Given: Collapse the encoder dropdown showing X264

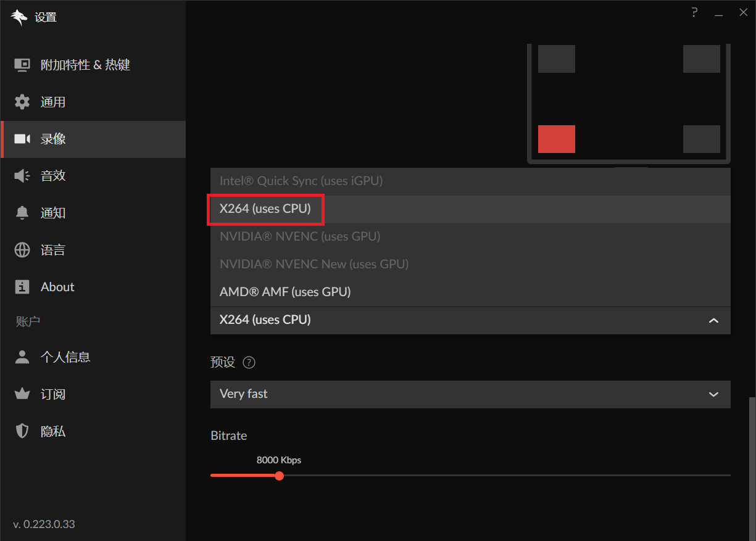Looking at the screenshot, I should coord(713,320).
